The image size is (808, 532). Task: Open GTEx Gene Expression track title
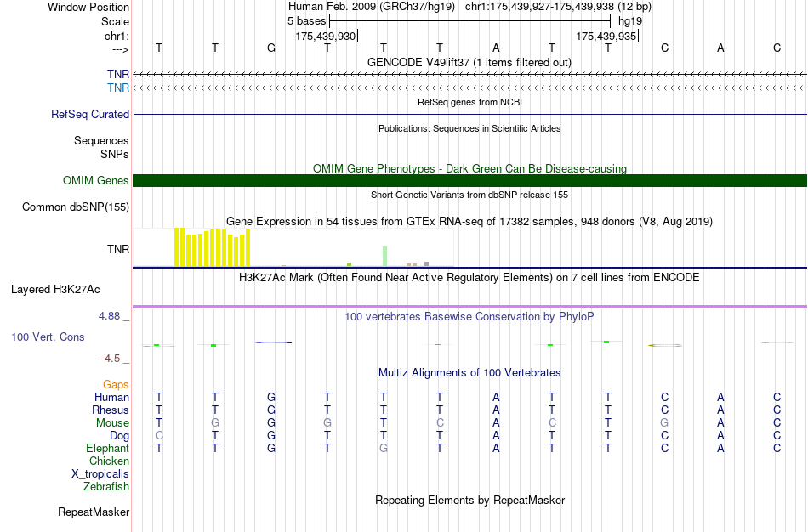point(469,222)
